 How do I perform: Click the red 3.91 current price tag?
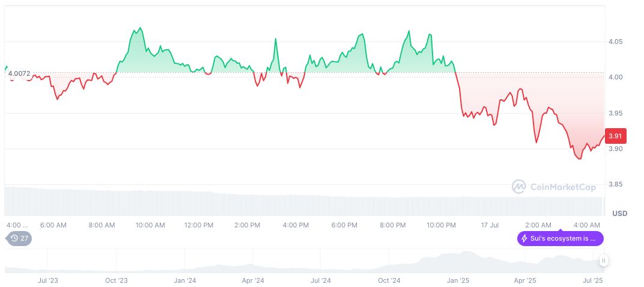click(x=616, y=136)
